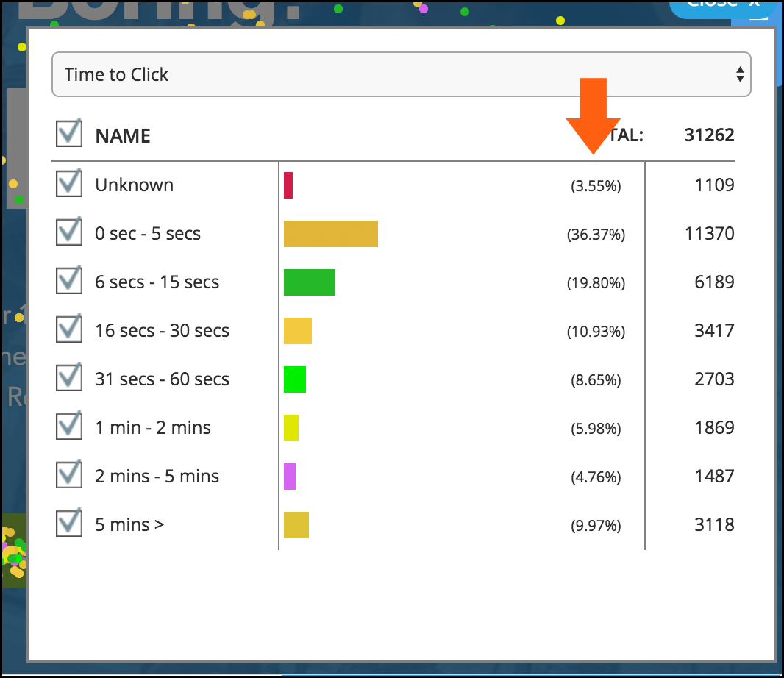The image size is (784, 678).
Task: Toggle the select-all checkbox next to NAME
Action: (x=69, y=135)
